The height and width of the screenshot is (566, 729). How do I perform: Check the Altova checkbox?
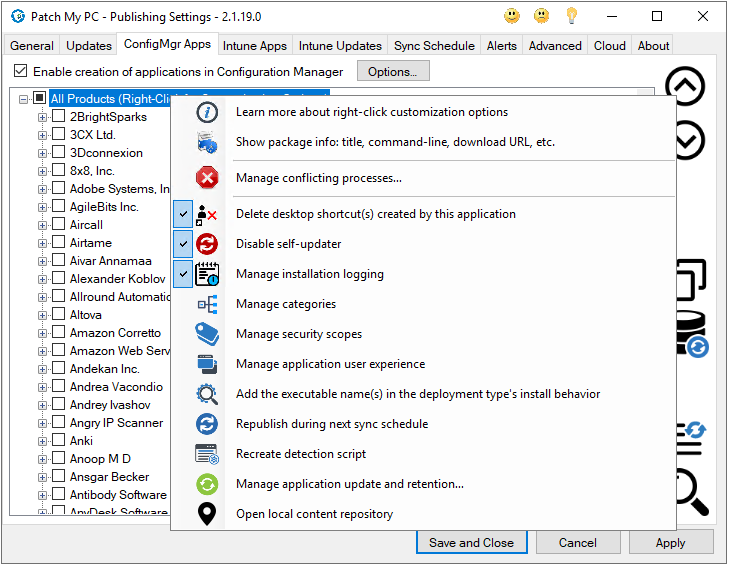pyautogui.click(x=58, y=314)
